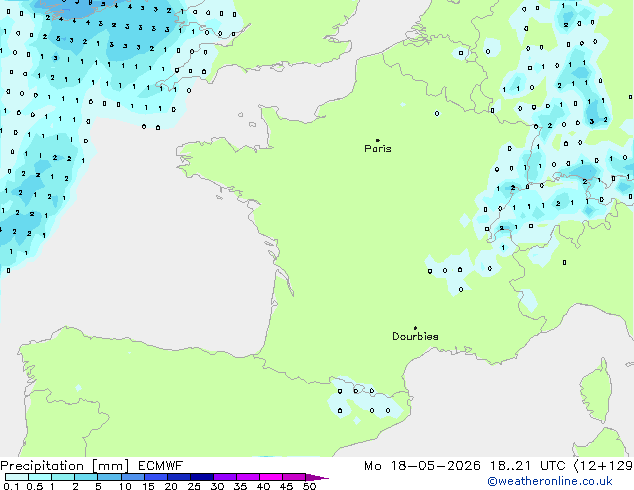This screenshot has width=634, height=490.
Task: Click the 5–10 mm legend swatch
Action: (109, 477)
